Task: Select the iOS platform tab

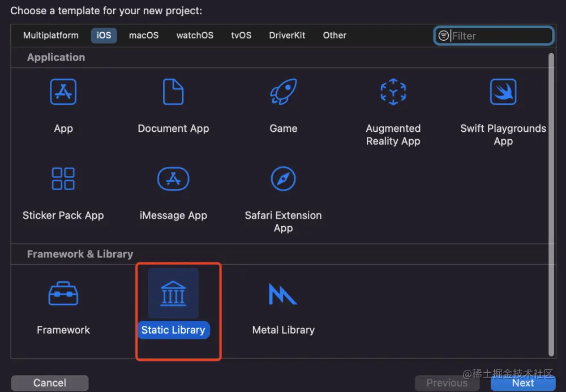Action: tap(104, 35)
